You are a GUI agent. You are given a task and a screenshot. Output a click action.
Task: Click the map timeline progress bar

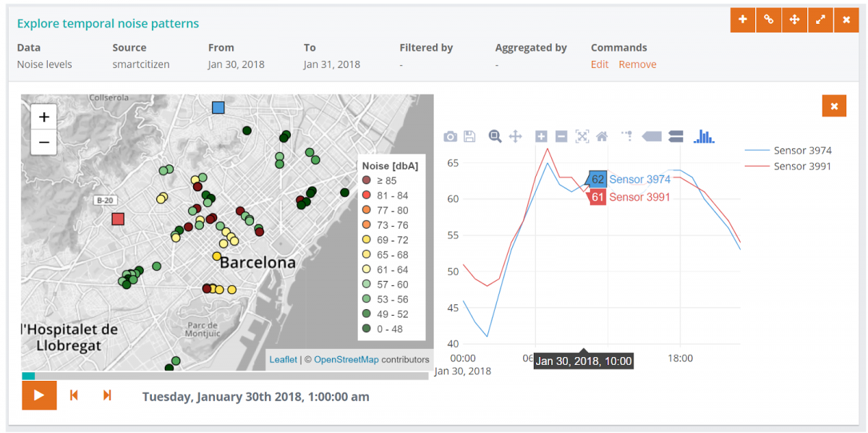pos(225,376)
